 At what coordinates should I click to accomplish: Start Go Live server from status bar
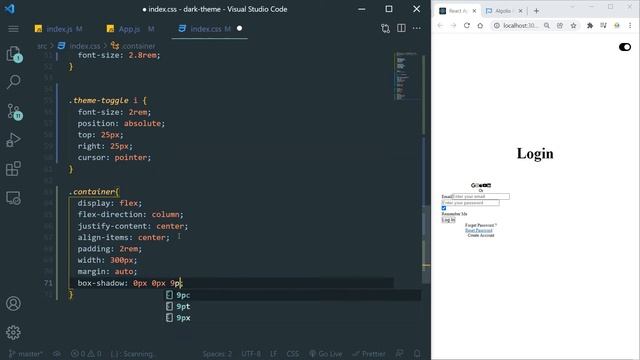pyautogui.click(x=325, y=354)
